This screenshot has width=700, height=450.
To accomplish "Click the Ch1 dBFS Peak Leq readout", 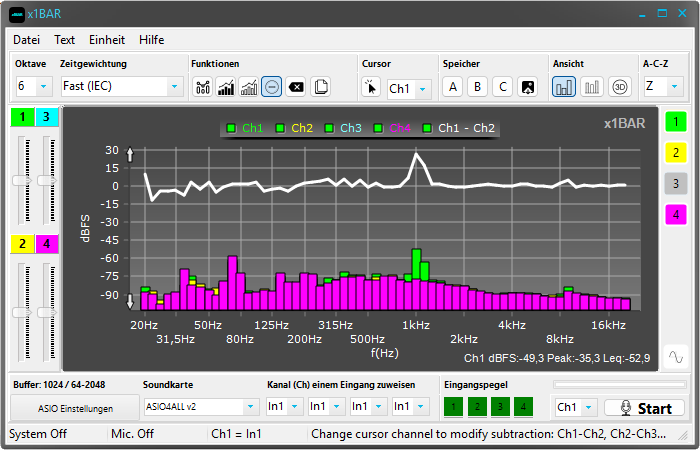I will pyautogui.click(x=557, y=358).
